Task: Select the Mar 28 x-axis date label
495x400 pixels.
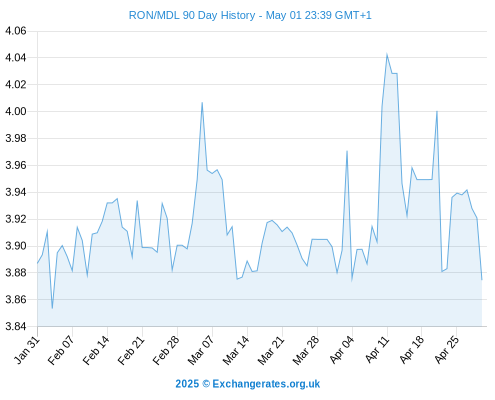Action: [306, 350]
